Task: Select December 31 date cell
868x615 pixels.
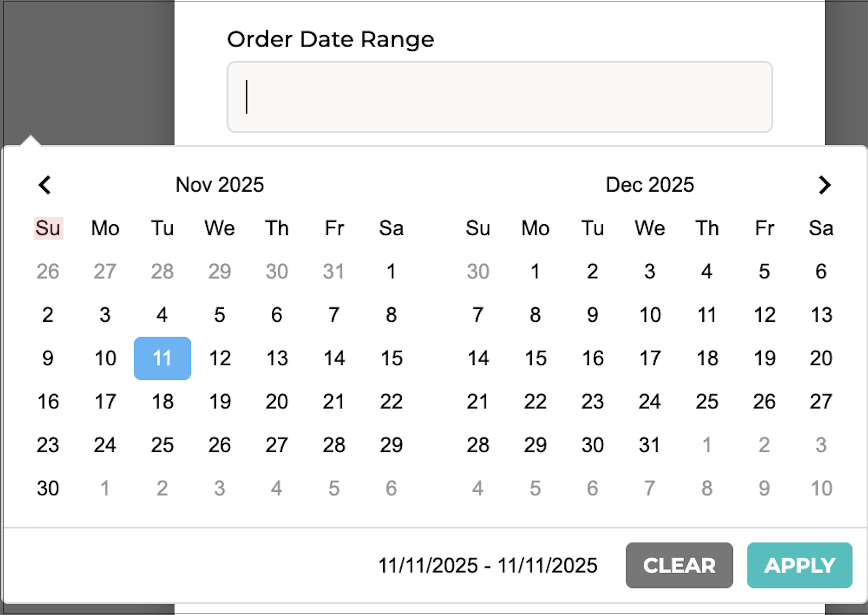Action: [650, 445]
